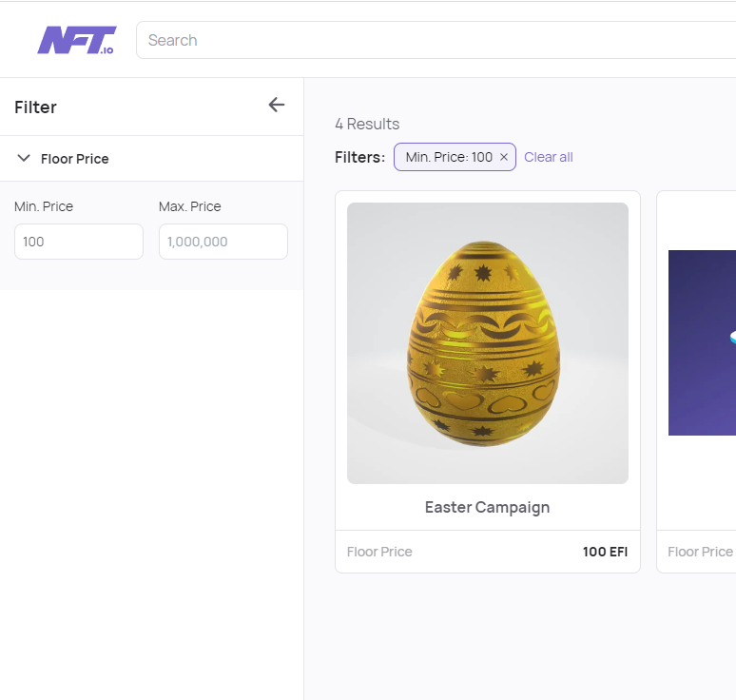Open the golden egg thumbnail image
Screen dimensions: 736x700
(488, 343)
